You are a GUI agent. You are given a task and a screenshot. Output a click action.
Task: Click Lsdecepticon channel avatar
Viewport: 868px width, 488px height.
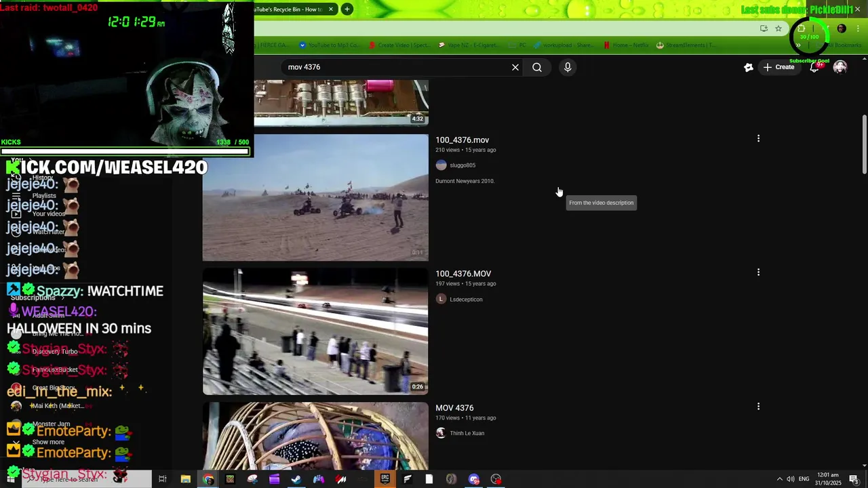pyautogui.click(x=441, y=299)
